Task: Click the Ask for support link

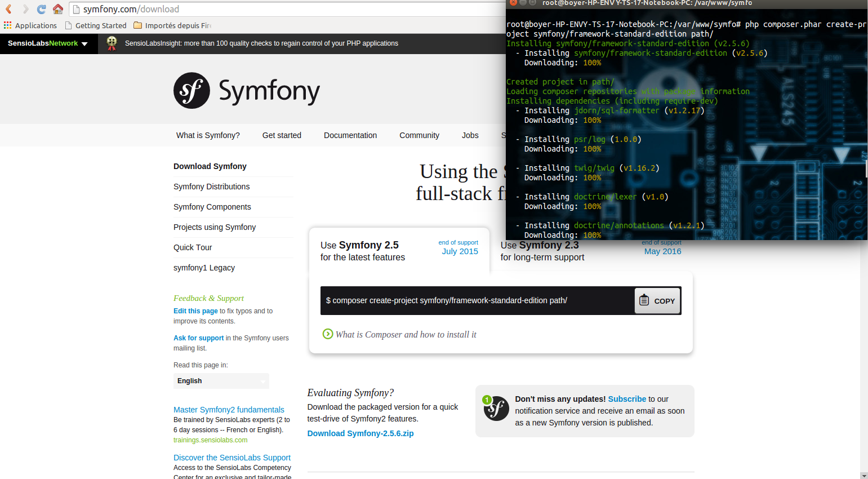Action: (x=199, y=338)
